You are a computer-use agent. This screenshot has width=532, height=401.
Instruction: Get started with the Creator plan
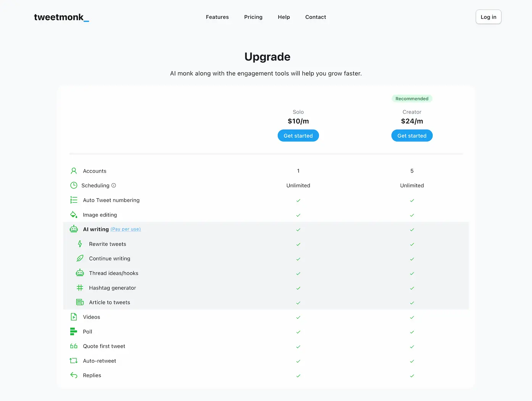pos(412,136)
